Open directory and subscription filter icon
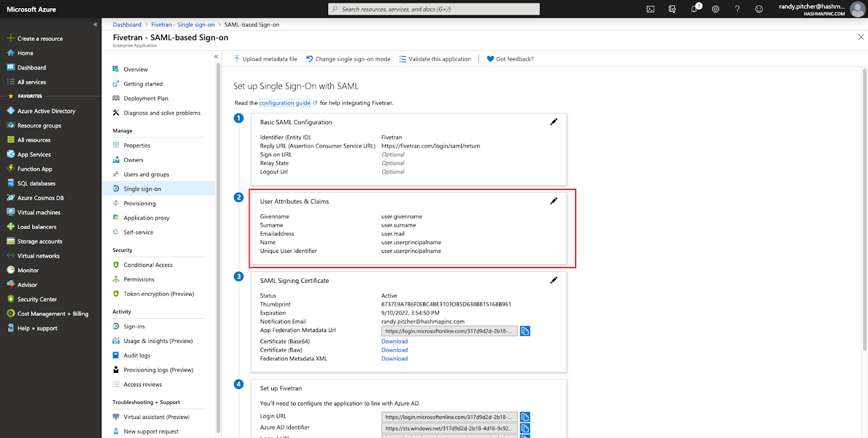 pyautogui.click(x=672, y=9)
